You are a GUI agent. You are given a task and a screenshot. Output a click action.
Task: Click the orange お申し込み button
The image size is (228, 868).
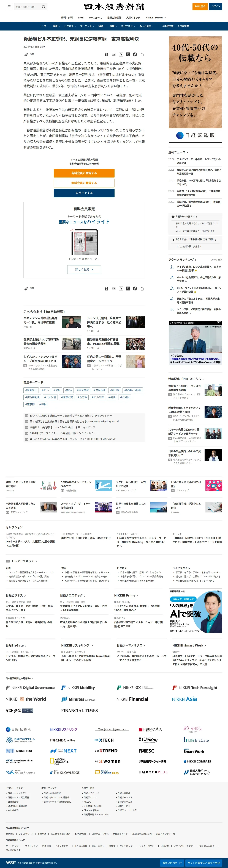click(200, 6)
